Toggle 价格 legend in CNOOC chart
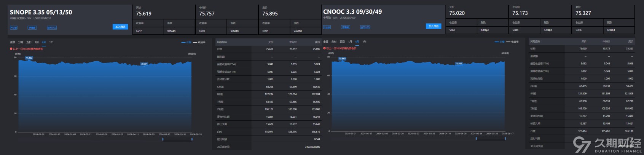 (500, 42)
